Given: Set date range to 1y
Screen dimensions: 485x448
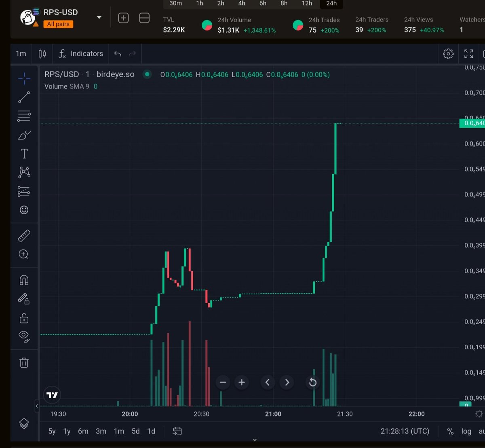Looking at the screenshot, I should (x=67, y=431).
